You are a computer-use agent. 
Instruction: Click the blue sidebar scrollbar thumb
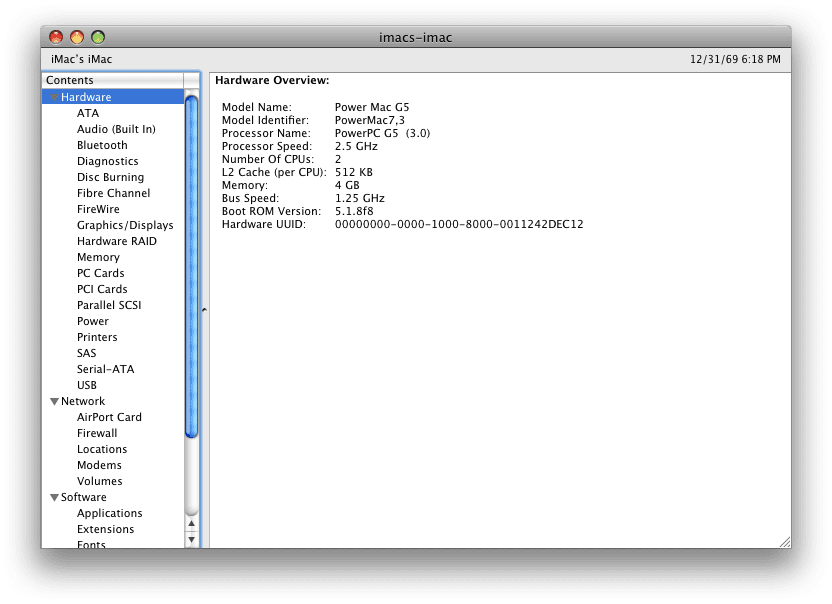pos(192,265)
